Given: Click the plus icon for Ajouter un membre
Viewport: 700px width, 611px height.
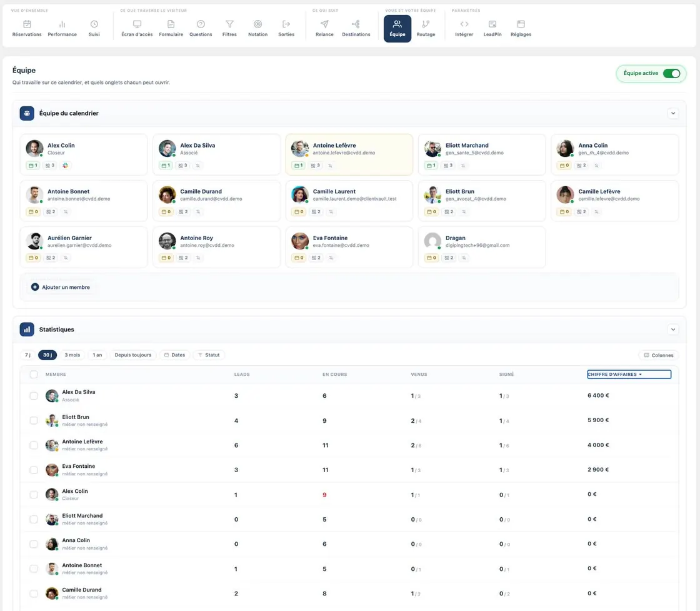Looking at the screenshot, I should (35, 287).
